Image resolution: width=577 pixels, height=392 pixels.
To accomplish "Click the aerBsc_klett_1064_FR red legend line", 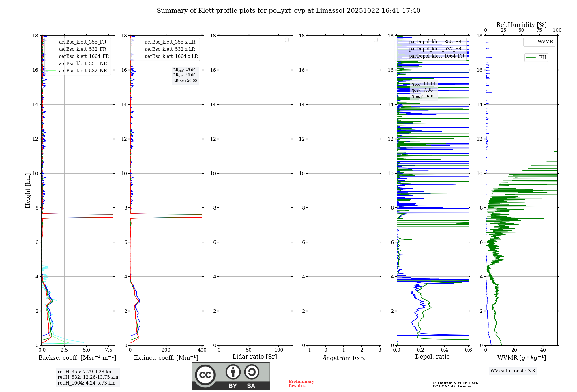I will click(x=51, y=56).
